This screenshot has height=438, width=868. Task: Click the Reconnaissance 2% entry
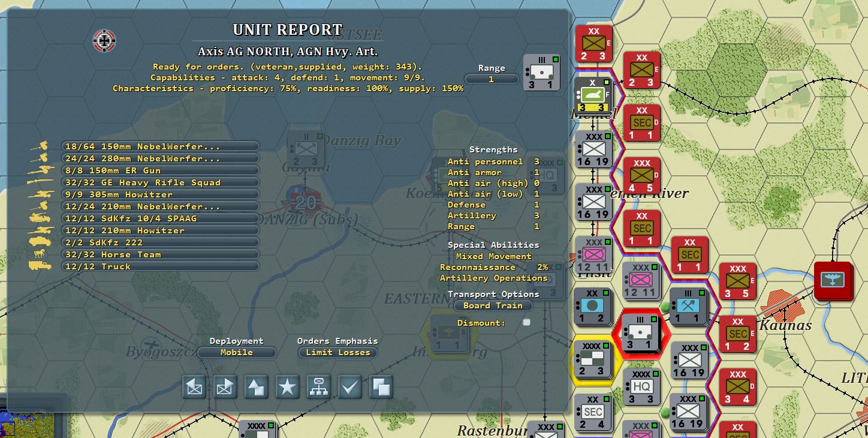pos(493,267)
